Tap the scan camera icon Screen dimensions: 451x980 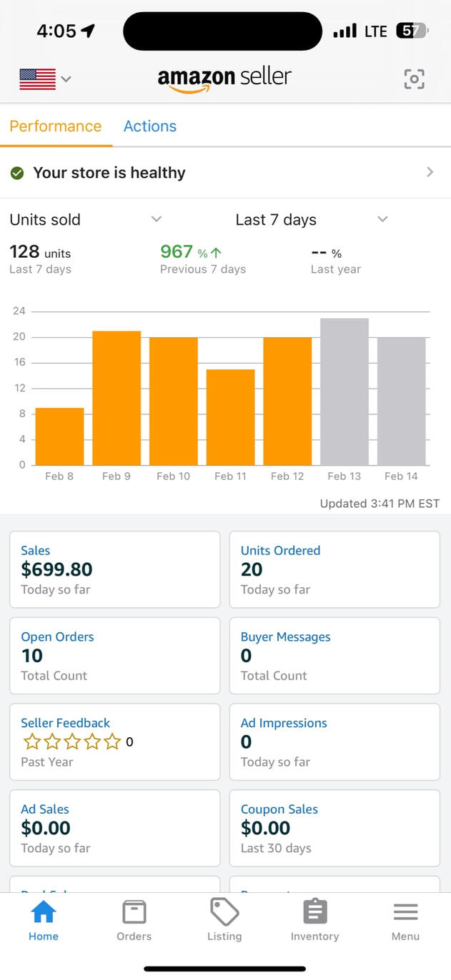(414, 79)
